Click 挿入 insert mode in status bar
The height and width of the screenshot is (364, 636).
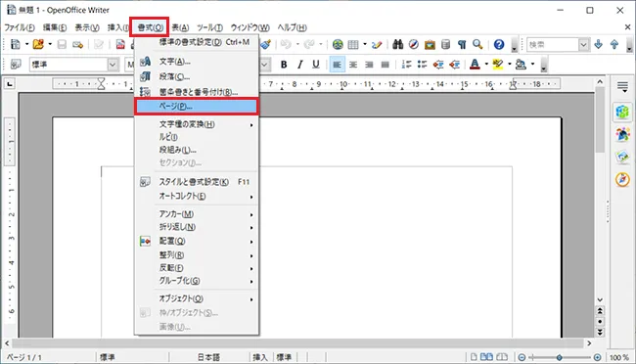(x=260, y=357)
